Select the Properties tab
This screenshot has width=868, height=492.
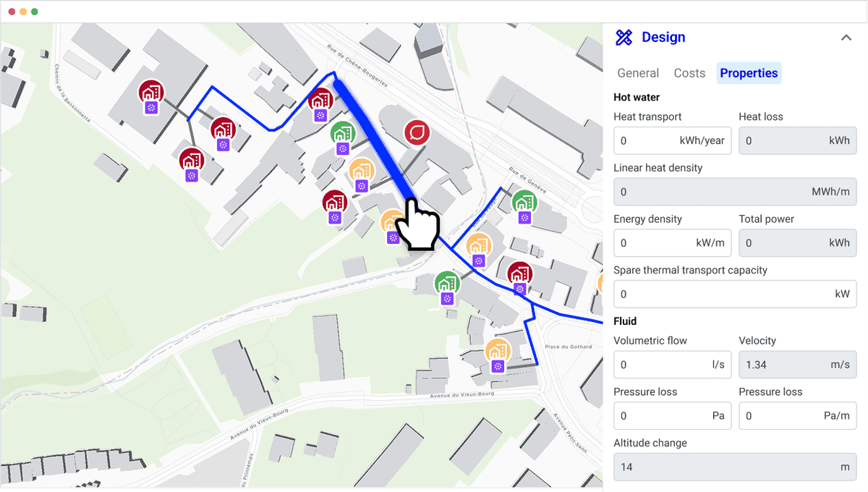(749, 73)
